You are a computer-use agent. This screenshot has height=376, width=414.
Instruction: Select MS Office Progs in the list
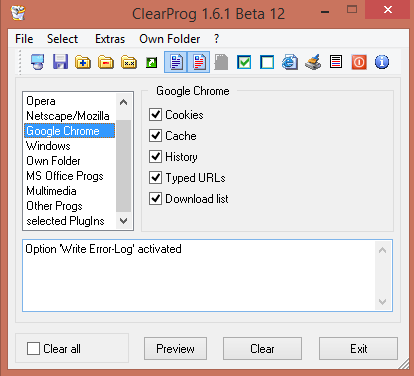tap(69, 176)
